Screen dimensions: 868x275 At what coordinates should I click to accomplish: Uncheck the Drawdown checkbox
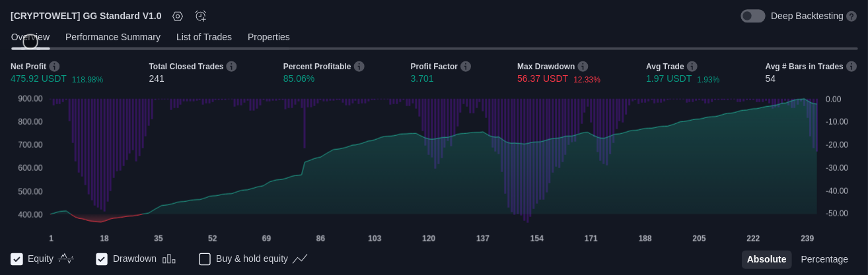(102, 259)
